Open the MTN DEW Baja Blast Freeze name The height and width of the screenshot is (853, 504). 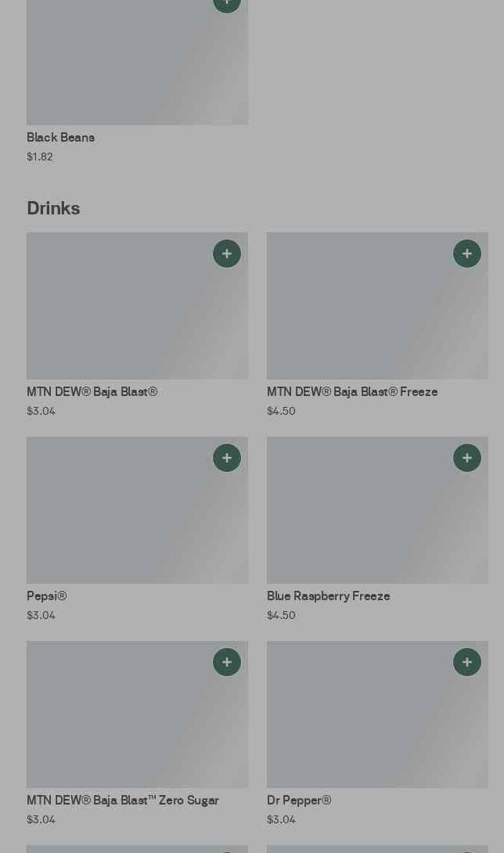click(351, 392)
